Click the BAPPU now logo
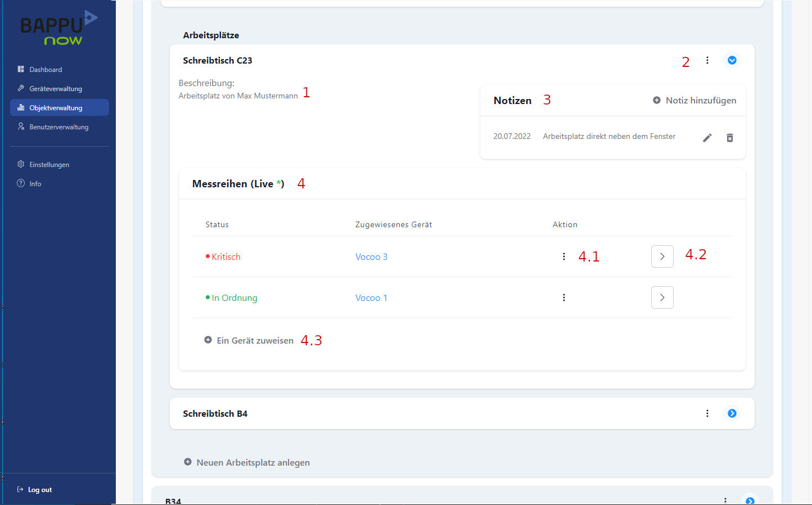The height and width of the screenshot is (505, 812). pos(58,28)
